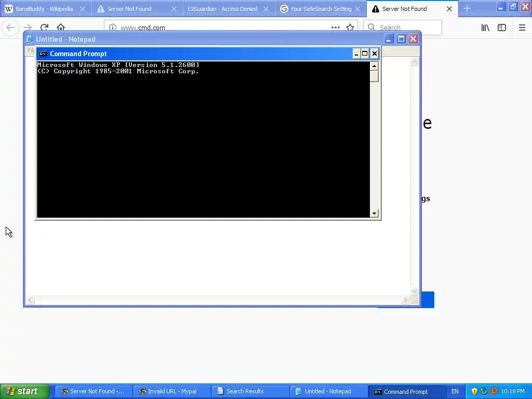This screenshot has height=399, width=532.
Task: Close the Command Prompt window
Action: click(374, 54)
